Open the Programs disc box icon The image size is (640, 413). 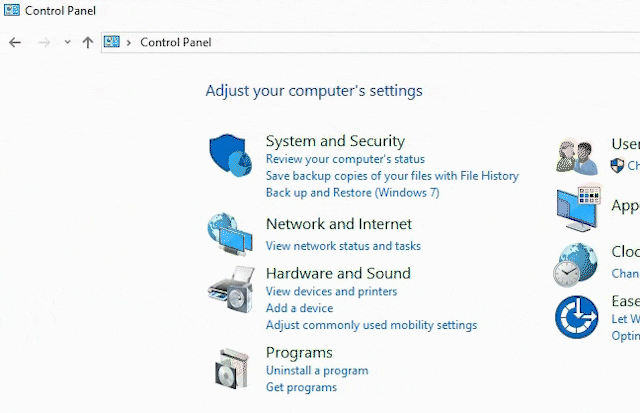[x=232, y=368]
